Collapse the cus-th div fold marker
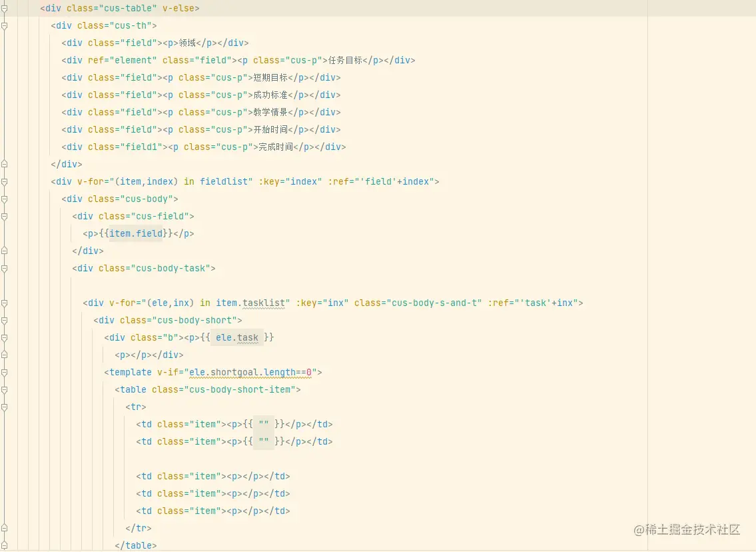The image size is (756, 552). pyautogui.click(x=5, y=25)
